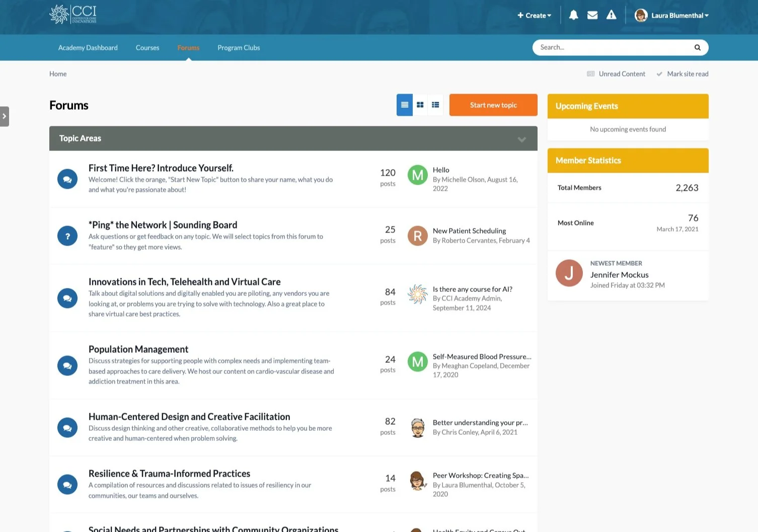Select the Forums tab
758x532 pixels.
(x=188, y=48)
